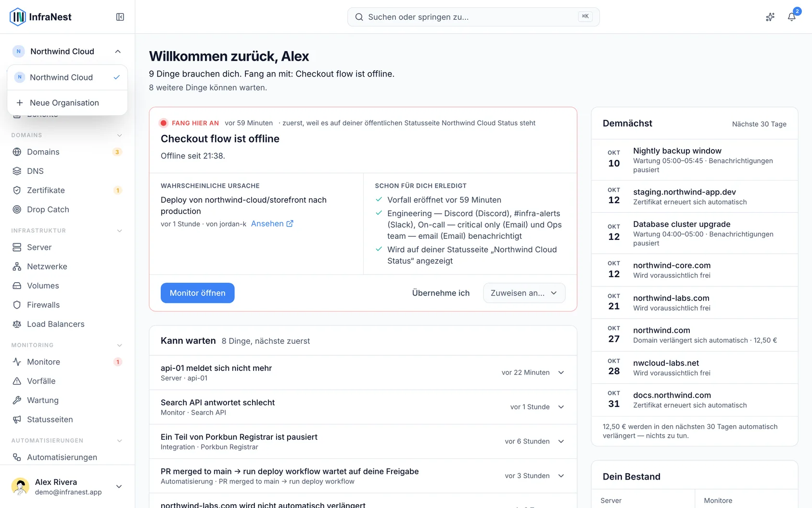Open Drop Catch via target icon
The height and width of the screenshot is (508, 812).
pyautogui.click(x=17, y=209)
